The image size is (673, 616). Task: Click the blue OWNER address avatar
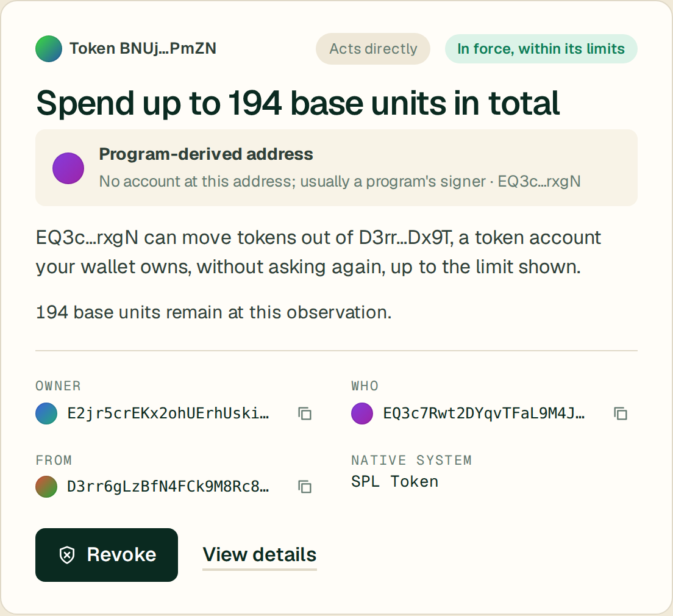point(46,414)
